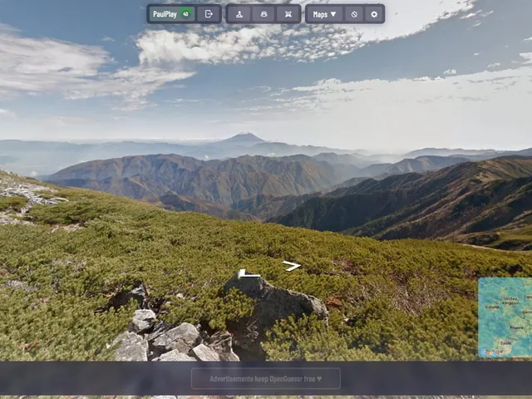
Task: Click the logout icon next to PaulPlay
Action: click(209, 14)
